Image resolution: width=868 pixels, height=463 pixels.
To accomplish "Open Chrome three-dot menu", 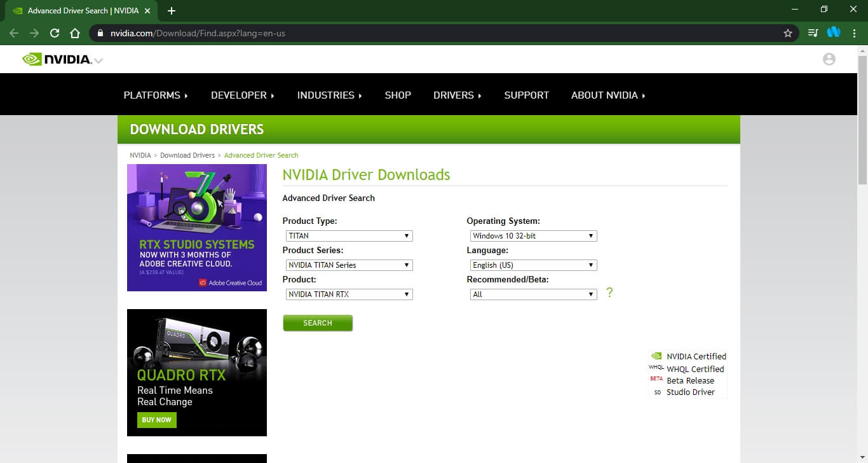I will click(x=854, y=33).
